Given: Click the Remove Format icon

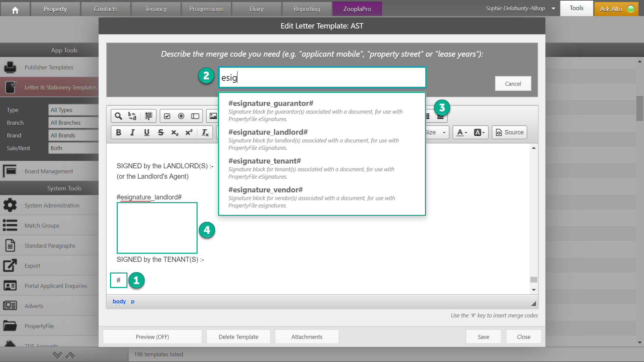Looking at the screenshot, I should point(205,132).
